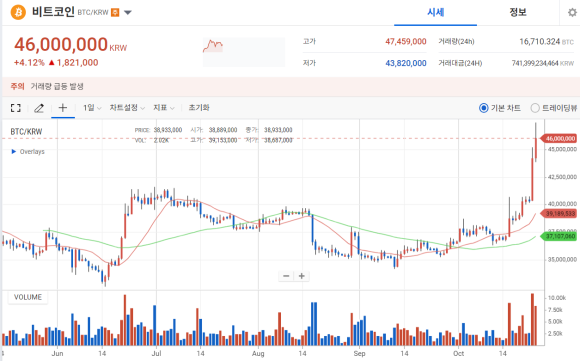Select the 트레이딩뷰 radio option

click(554, 108)
